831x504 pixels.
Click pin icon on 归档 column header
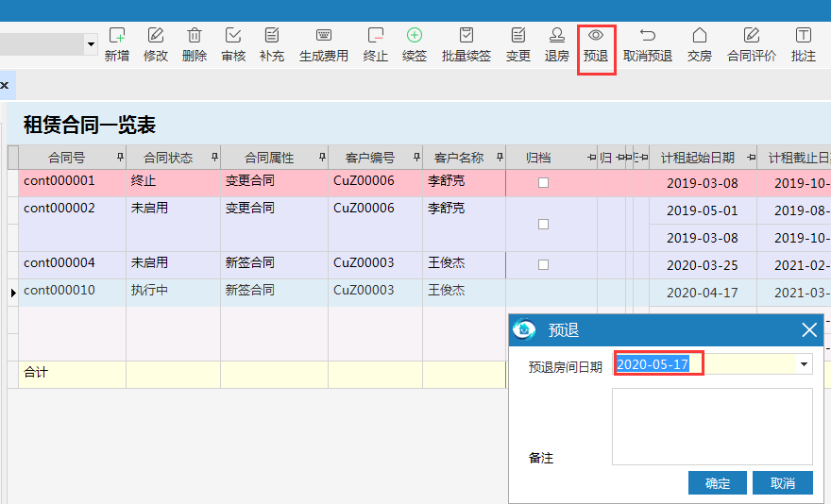pos(591,158)
